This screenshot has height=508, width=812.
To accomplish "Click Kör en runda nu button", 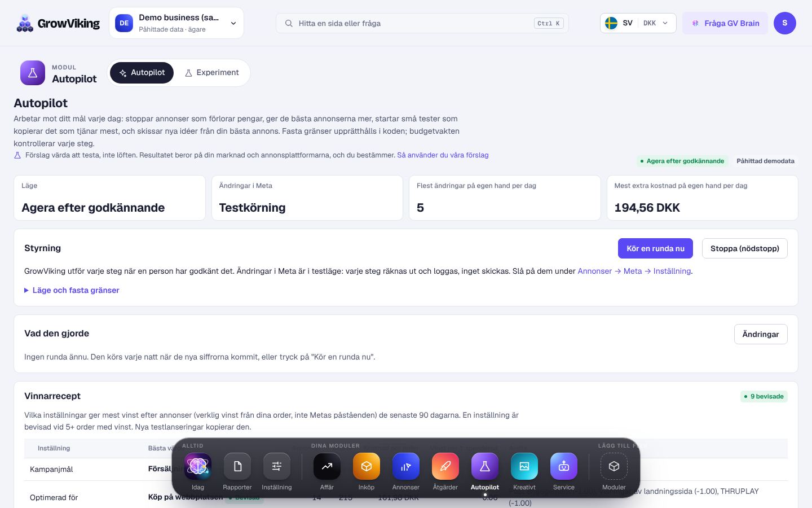I will 655,248.
